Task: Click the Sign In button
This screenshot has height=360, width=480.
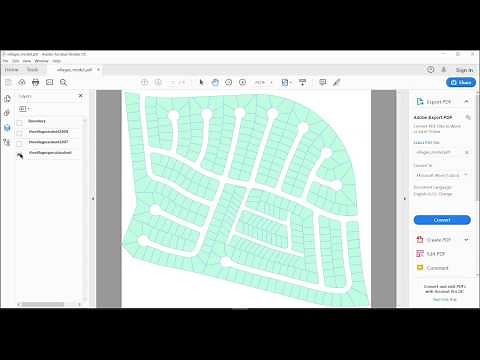Action: pyautogui.click(x=464, y=70)
